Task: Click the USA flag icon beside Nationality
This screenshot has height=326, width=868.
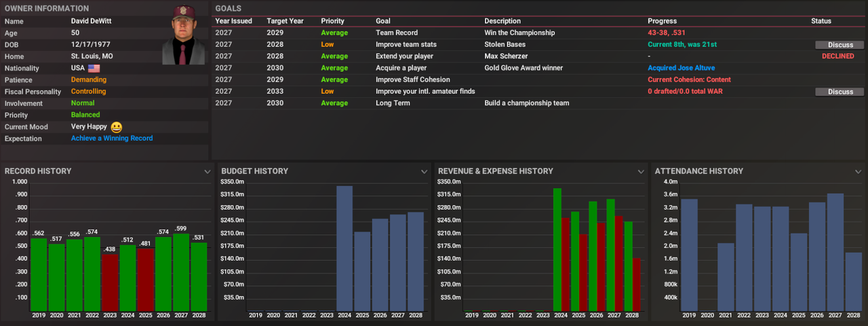Action: pyautogui.click(x=94, y=69)
